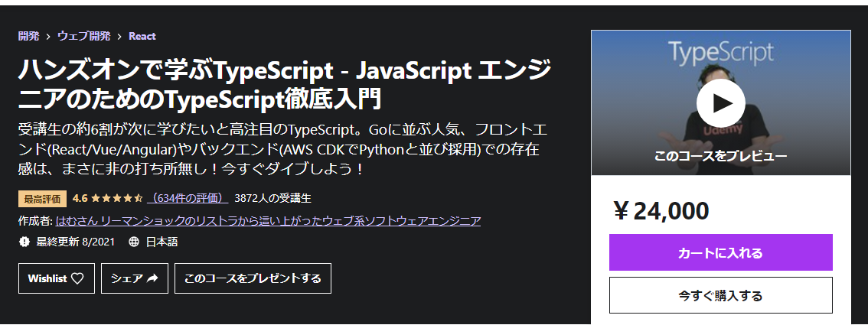This screenshot has width=868, height=325.
Task: Click the ¥24,000 price
Action: tap(661, 211)
